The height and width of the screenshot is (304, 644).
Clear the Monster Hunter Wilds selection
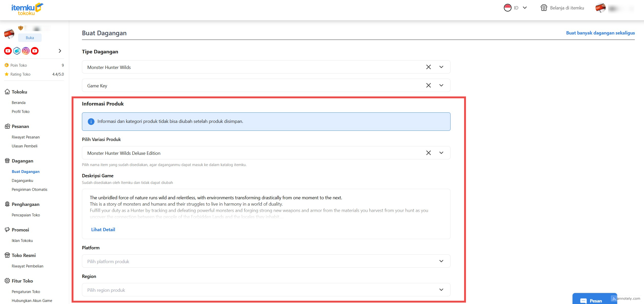[x=428, y=67]
